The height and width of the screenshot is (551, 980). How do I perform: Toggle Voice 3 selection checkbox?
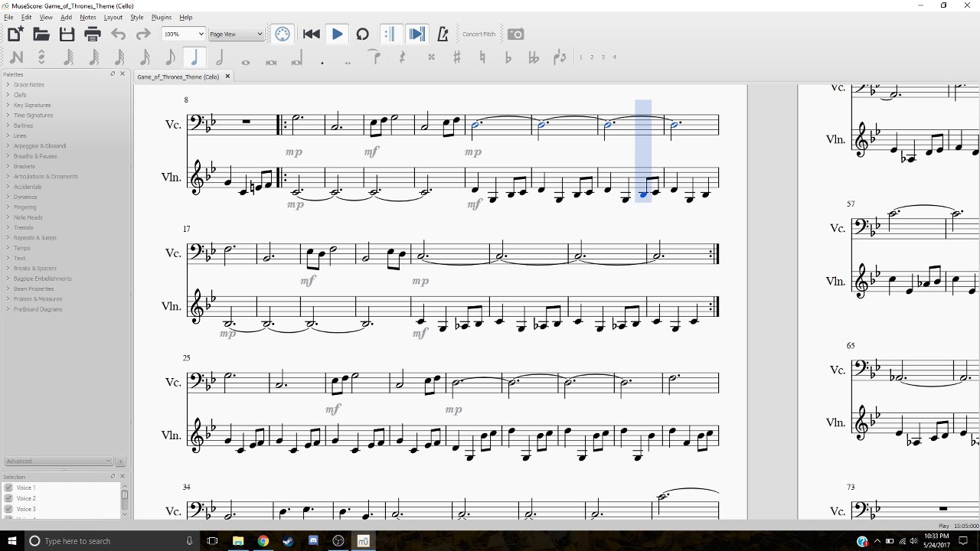(8, 509)
